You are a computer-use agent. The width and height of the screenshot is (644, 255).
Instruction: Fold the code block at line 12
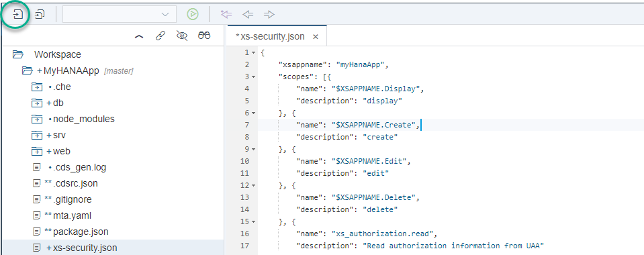pyautogui.click(x=253, y=185)
